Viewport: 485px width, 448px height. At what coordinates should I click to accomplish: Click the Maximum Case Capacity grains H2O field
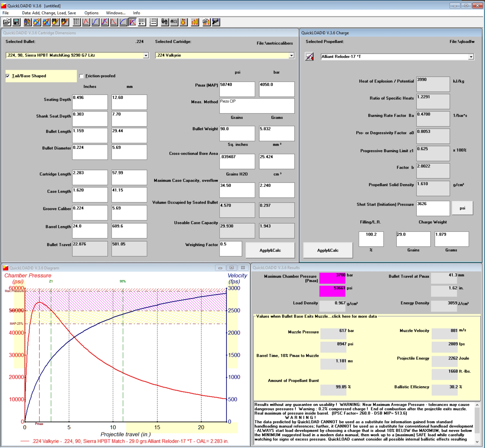coord(237,190)
